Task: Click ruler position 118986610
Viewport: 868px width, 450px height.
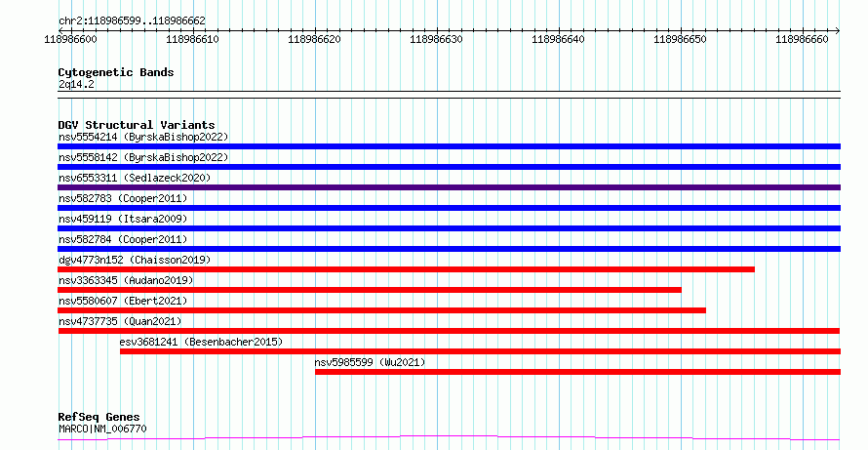Action: coord(193,39)
